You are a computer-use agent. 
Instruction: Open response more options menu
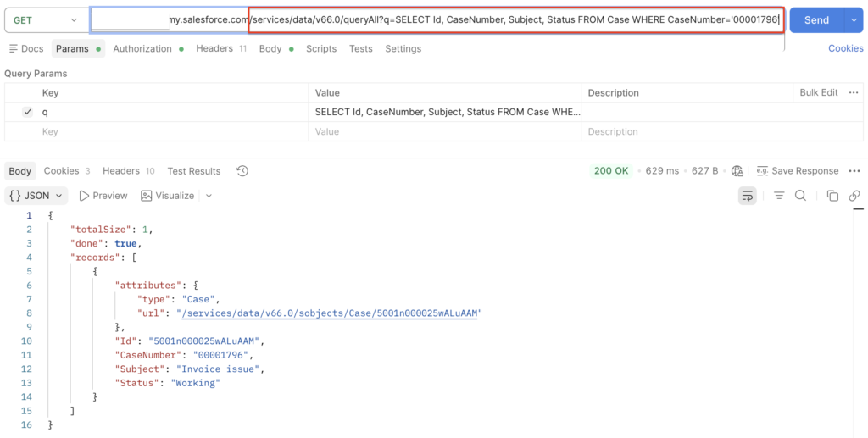point(854,171)
